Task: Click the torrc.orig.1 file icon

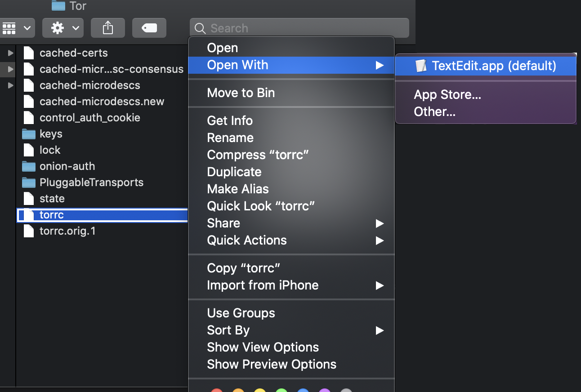Action: (x=29, y=231)
